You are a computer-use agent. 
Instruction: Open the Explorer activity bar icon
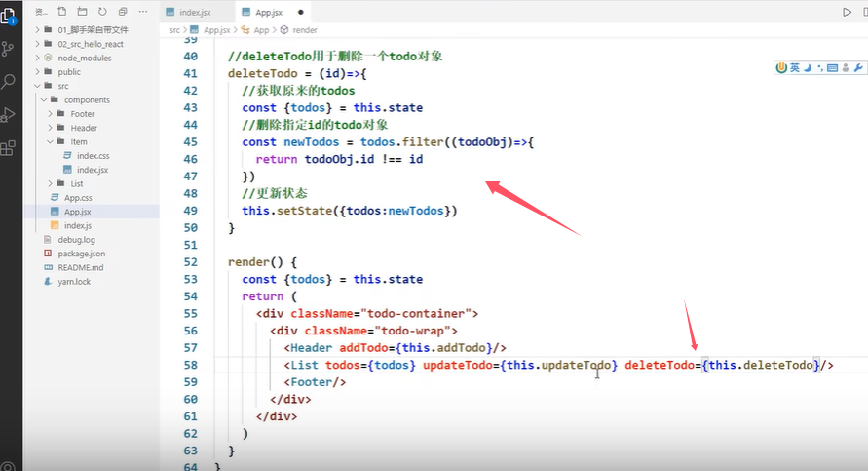click(9, 16)
